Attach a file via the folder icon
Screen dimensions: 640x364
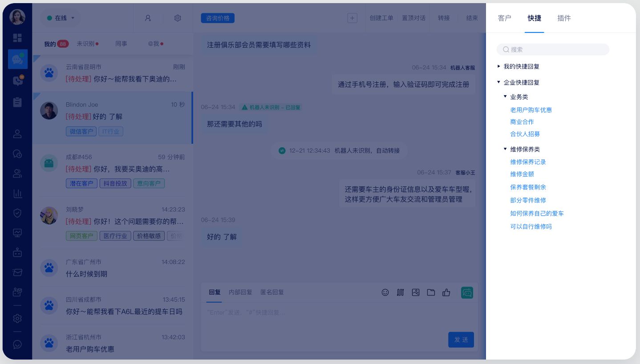coord(431,292)
